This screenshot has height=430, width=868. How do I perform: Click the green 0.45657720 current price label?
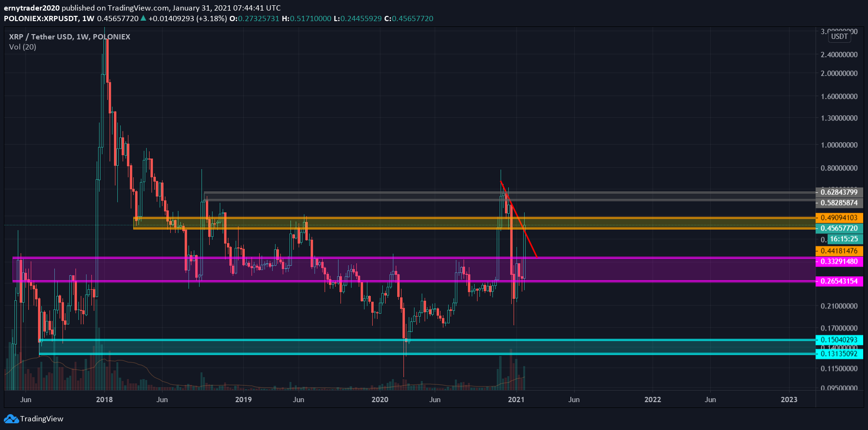coord(839,228)
